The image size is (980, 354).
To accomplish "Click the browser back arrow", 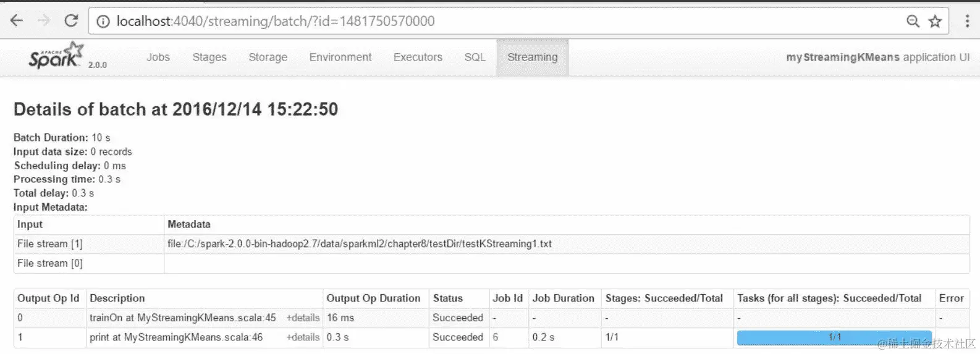I will tap(17, 20).
